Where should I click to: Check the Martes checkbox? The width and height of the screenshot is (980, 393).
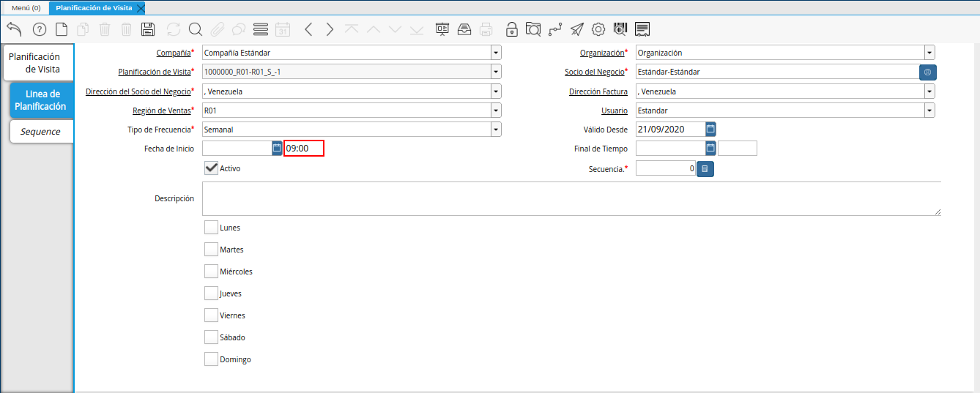pos(211,250)
